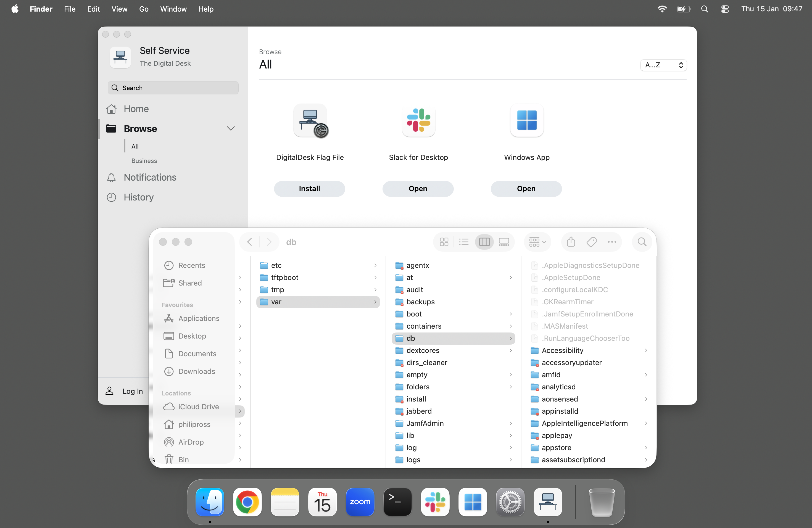Click the Finder Share icon

[571, 242]
